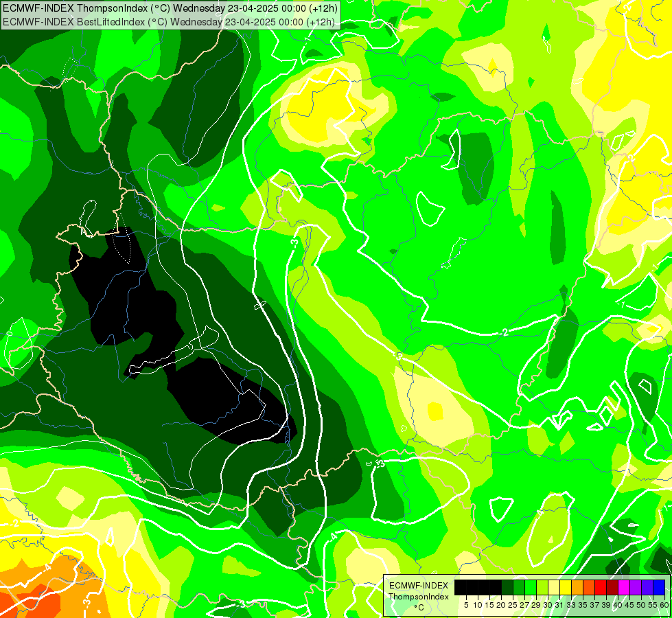The width and height of the screenshot is (672, 618).
Task: Click the legend tick value 35
Action: coord(583,605)
